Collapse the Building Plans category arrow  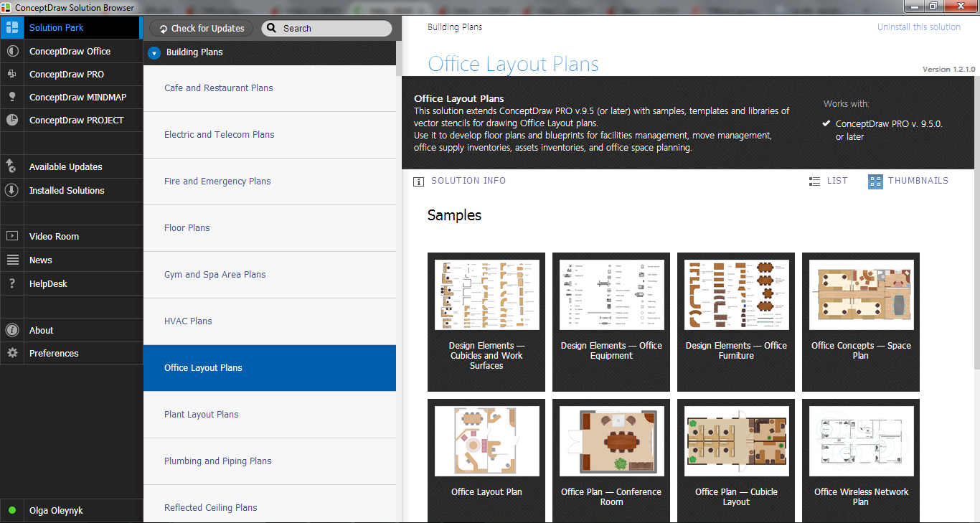(x=154, y=52)
